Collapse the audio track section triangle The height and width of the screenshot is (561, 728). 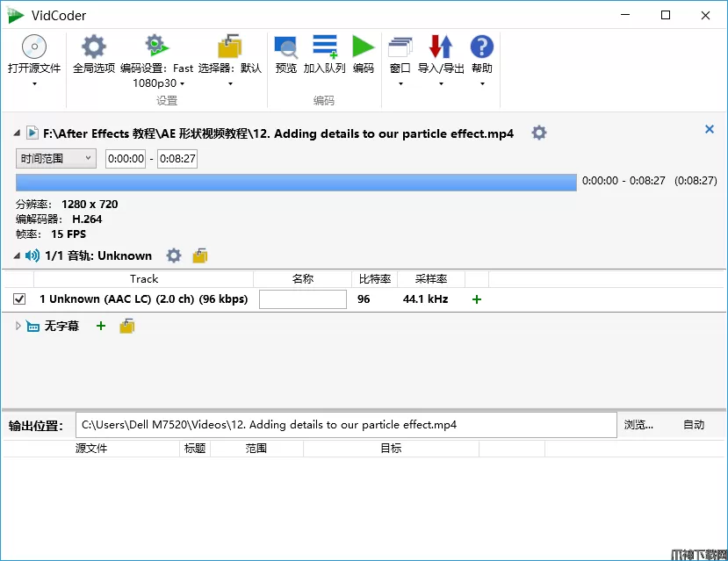coord(17,255)
